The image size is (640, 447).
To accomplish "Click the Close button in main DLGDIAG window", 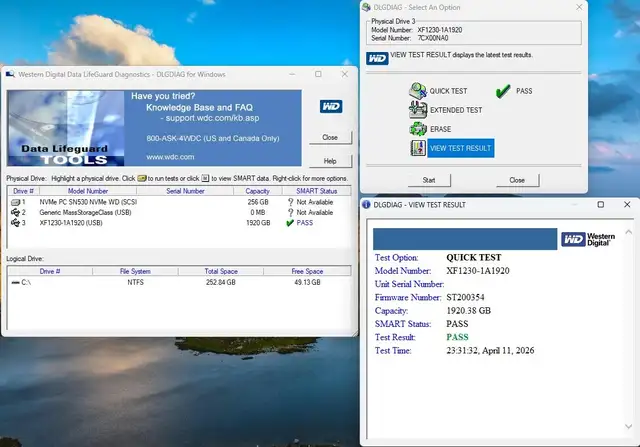I will pos(330,138).
